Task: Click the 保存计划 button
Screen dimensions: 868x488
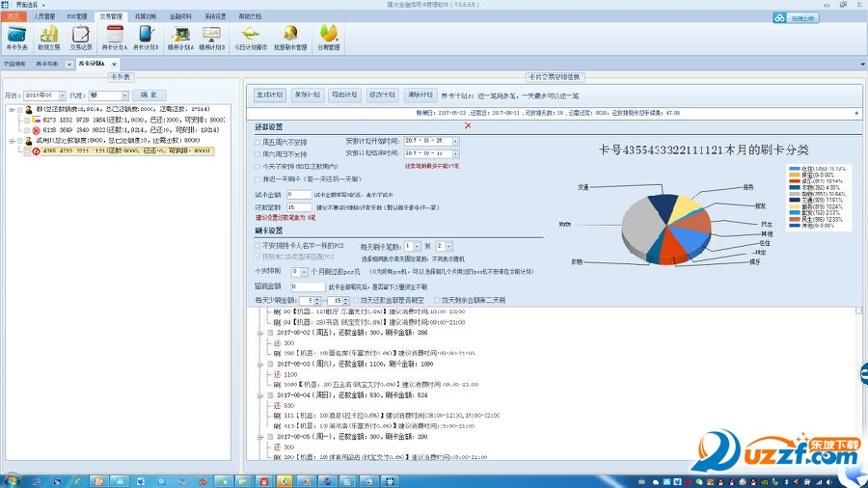Action: [308, 95]
